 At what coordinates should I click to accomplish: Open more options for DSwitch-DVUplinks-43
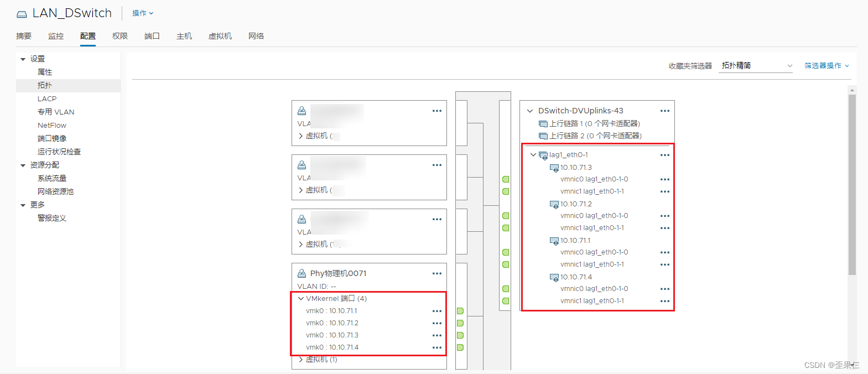click(x=665, y=111)
